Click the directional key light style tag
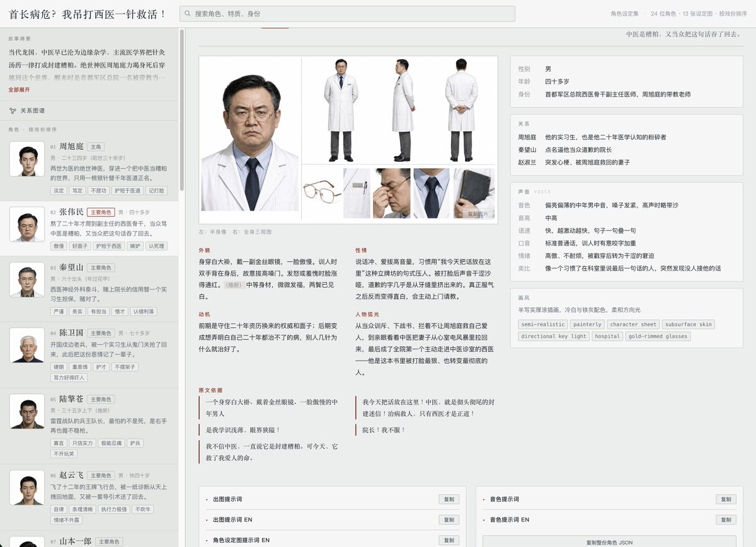 (x=553, y=336)
